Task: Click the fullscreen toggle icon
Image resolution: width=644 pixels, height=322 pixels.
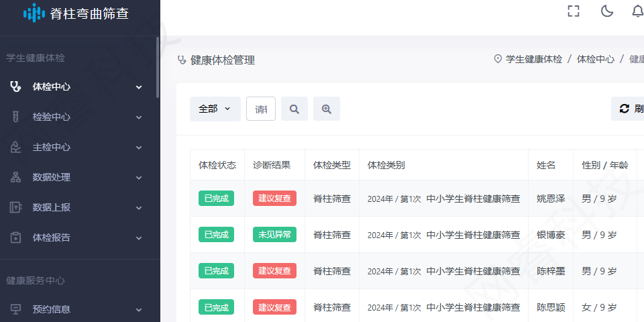Action: (x=573, y=11)
